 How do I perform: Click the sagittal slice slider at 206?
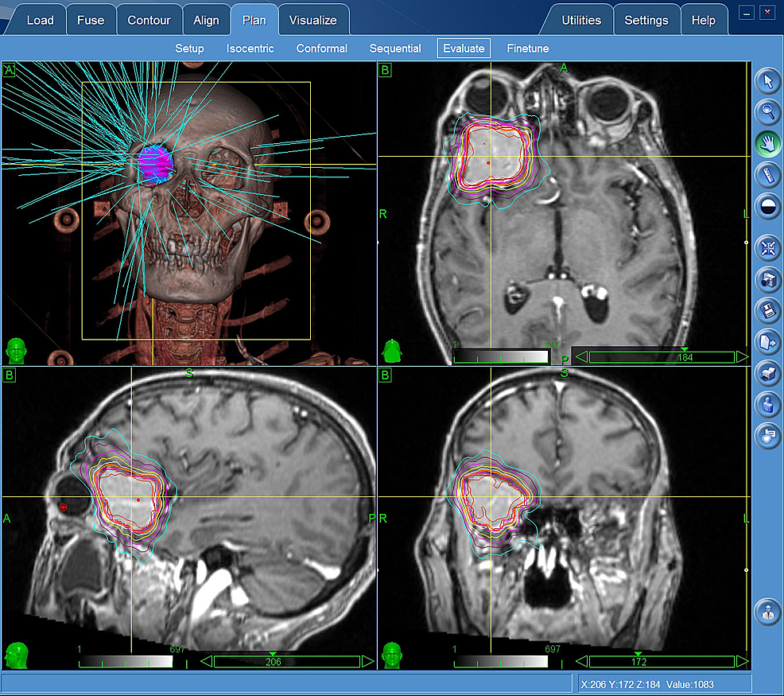point(273,661)
